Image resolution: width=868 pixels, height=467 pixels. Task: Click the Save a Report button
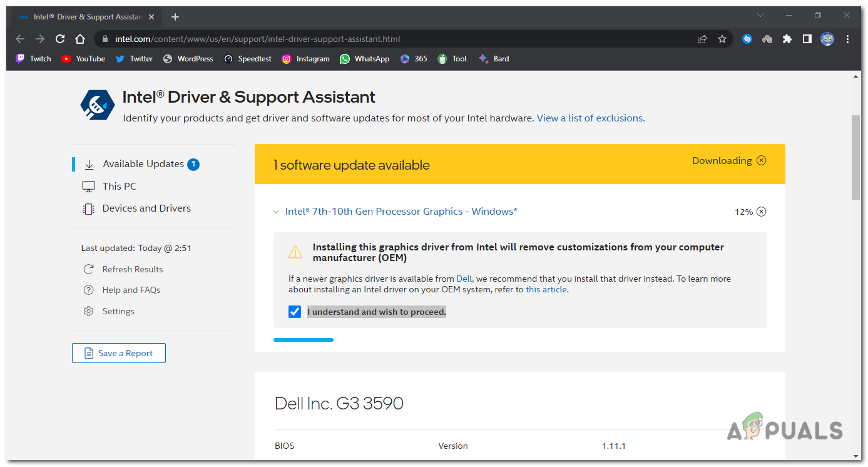pyautogui.click(x=119, y=353)
